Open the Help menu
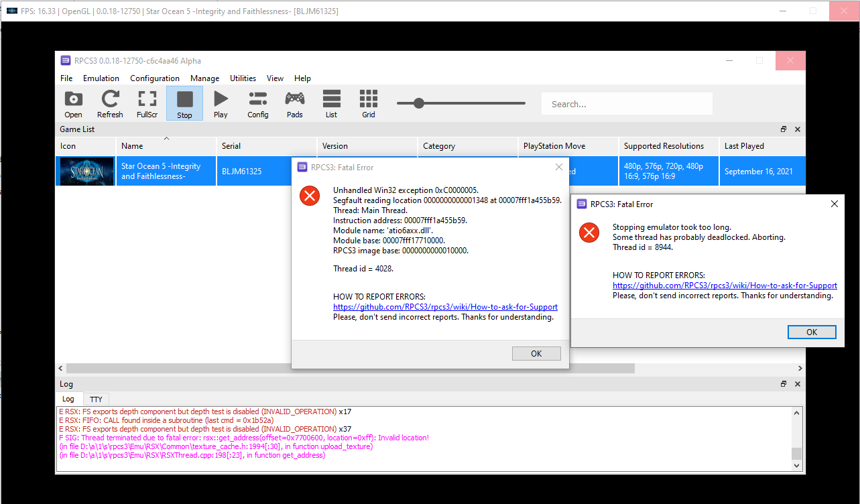Screen dimensions: 860x504 tap(302, 78)
